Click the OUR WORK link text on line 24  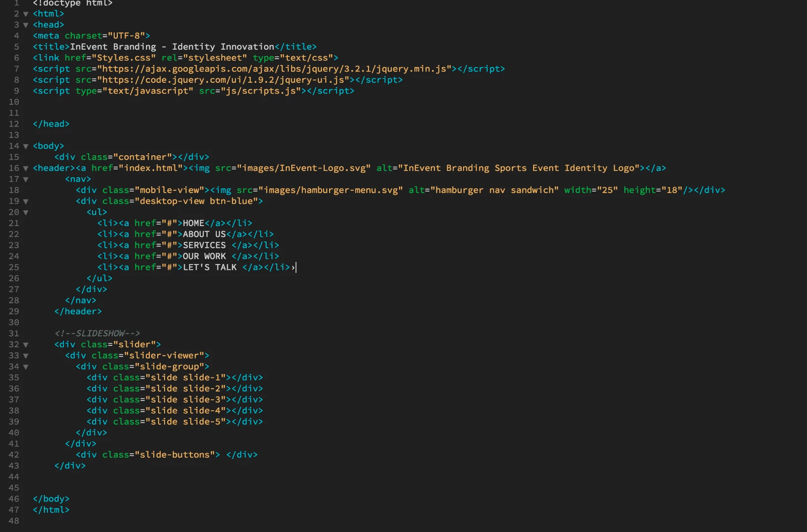click(x=204, y=256)
